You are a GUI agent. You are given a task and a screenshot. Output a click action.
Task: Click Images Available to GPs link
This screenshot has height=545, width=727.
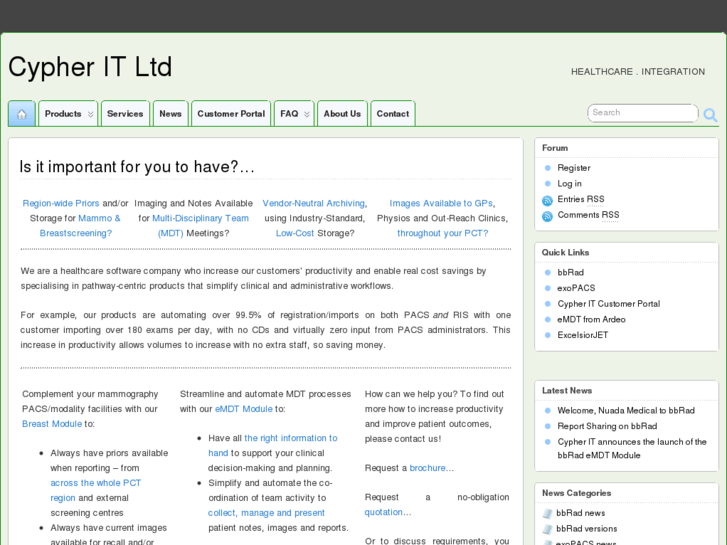click(x=441, y=203)
